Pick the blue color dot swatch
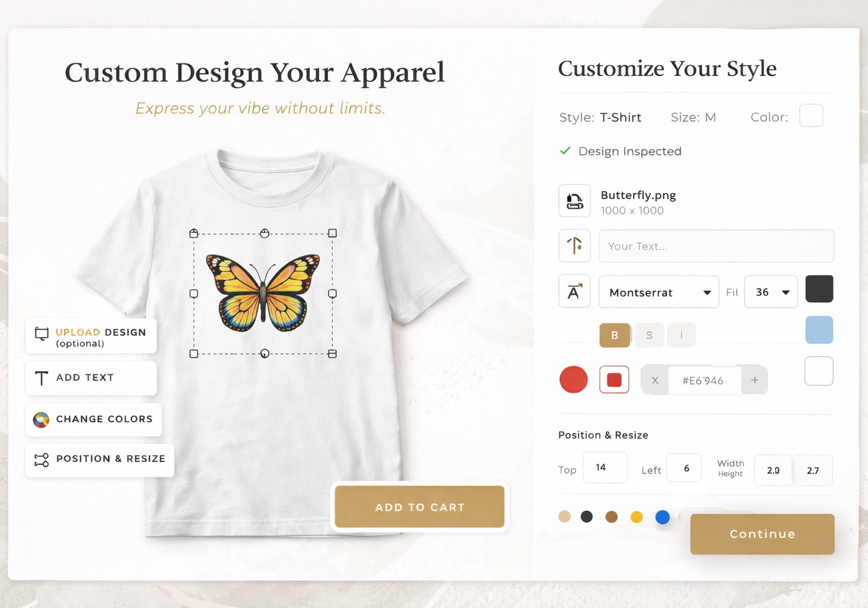The image size is (868, 608). click(662, 517)
